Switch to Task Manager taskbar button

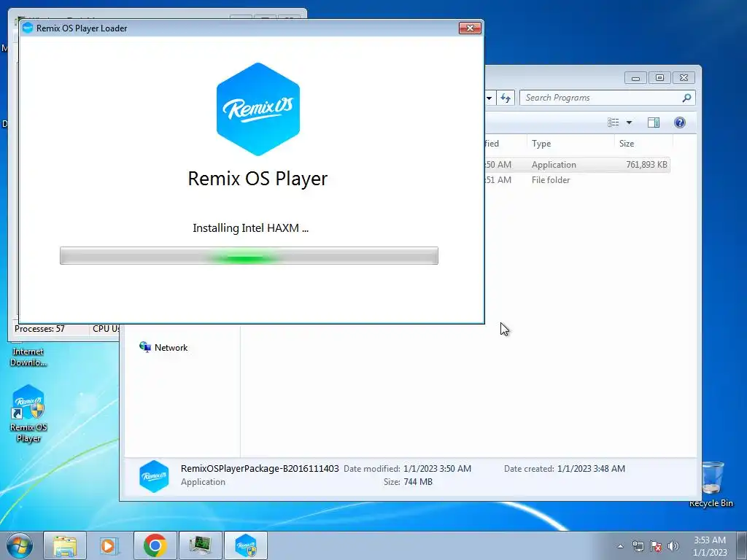tap(200, 545)
